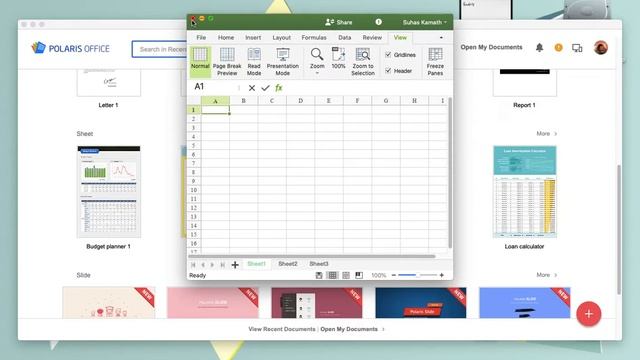The image size is (640, 360).
Task: Open Budget planner 1 template thumbnail
Action: [109, 192]
